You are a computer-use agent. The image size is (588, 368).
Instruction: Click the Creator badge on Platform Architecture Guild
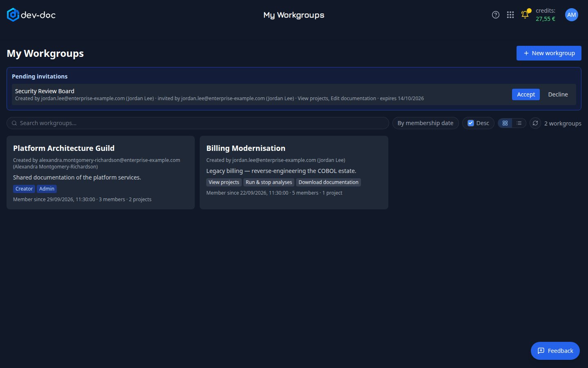coord(24,189)
